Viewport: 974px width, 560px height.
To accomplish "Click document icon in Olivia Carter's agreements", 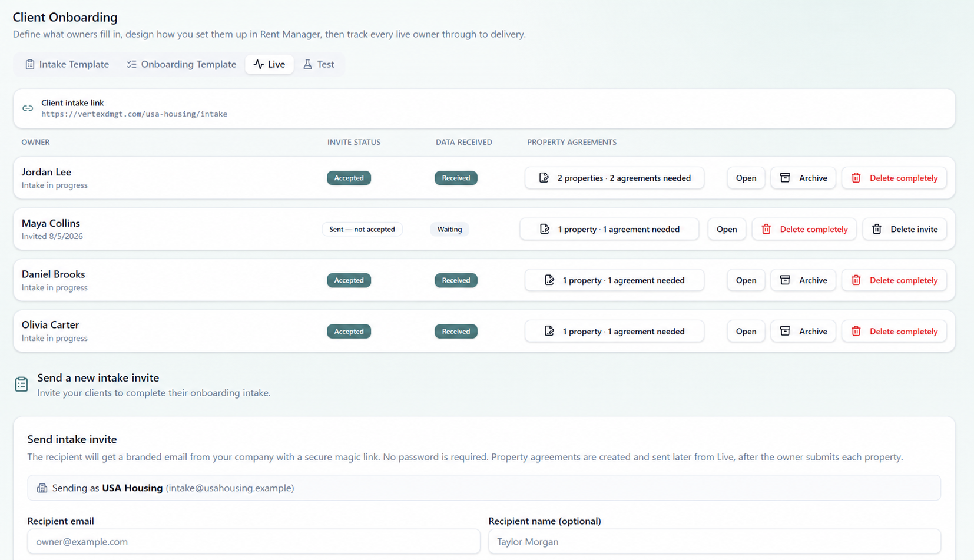I will tap(549, 331).
